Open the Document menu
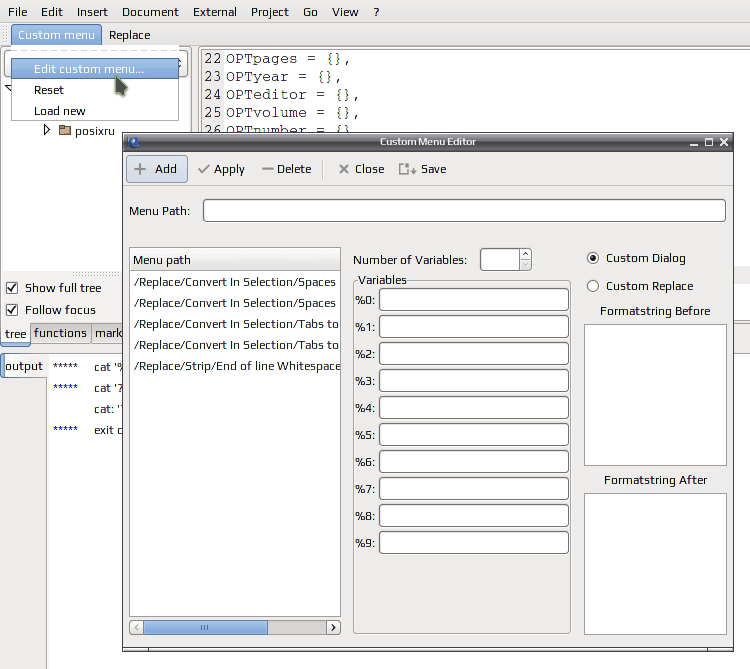Screen dimensions: 750x669 pyautogui.click(x=150, y=12)
